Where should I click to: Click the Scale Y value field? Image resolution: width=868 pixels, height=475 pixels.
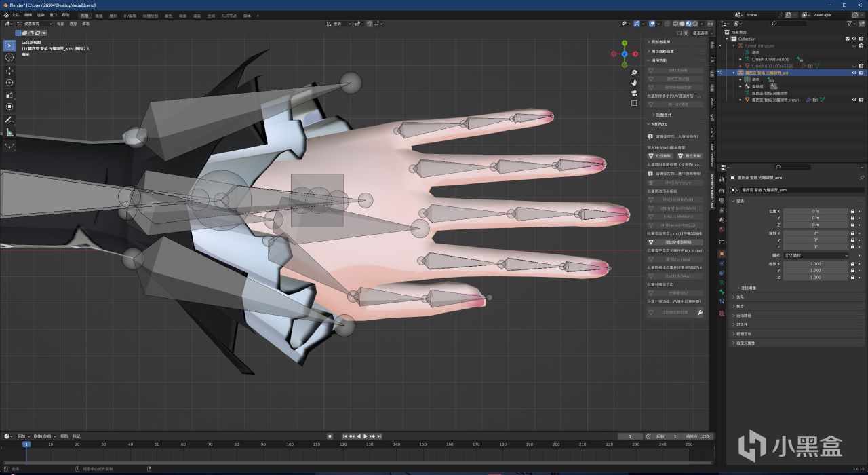(816, 271)
